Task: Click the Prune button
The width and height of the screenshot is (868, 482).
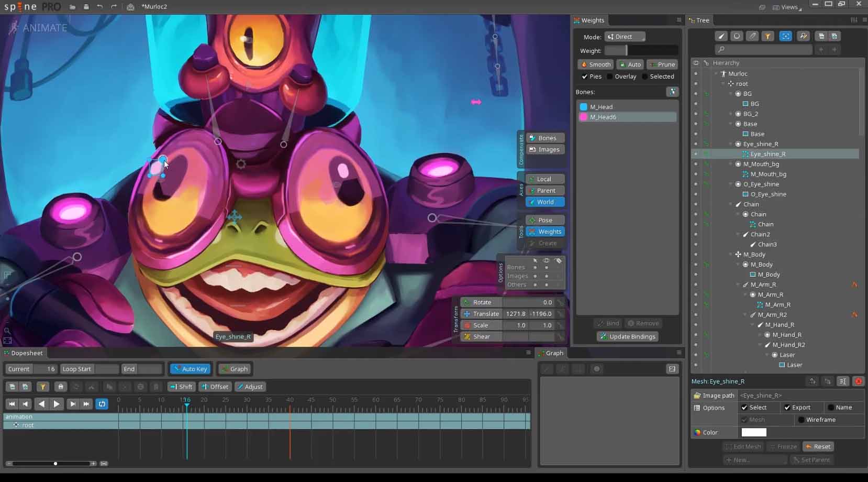Action: tap(662, 64)
